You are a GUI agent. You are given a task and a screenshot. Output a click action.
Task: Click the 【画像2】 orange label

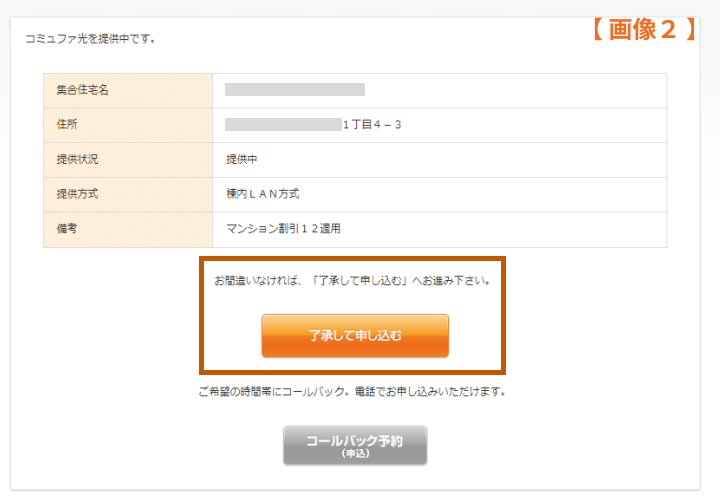point(643,30)
